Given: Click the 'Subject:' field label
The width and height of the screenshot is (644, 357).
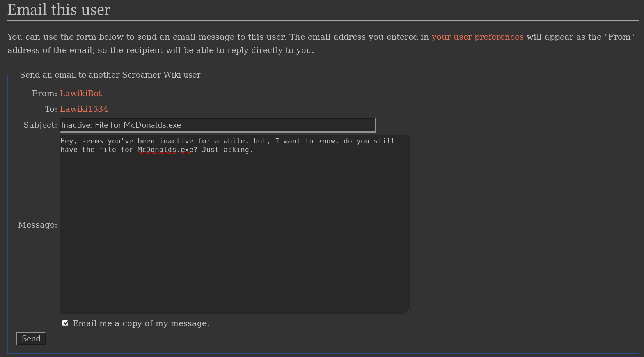Looking at the screenshot, I should pyautogui.click(x=40, y=125).
